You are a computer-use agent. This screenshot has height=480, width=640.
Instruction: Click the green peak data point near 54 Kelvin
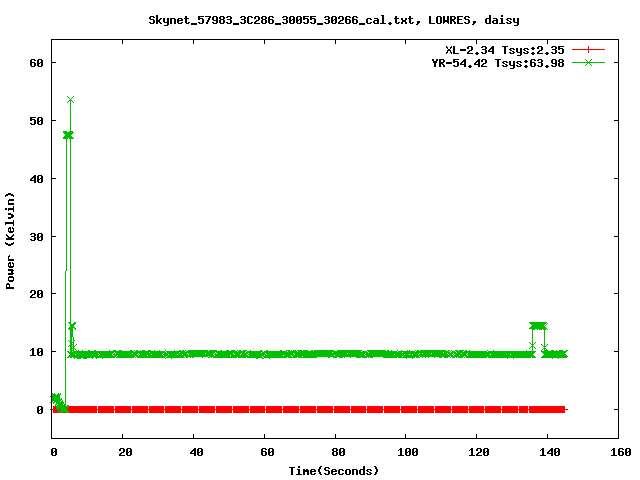(71, 100)
